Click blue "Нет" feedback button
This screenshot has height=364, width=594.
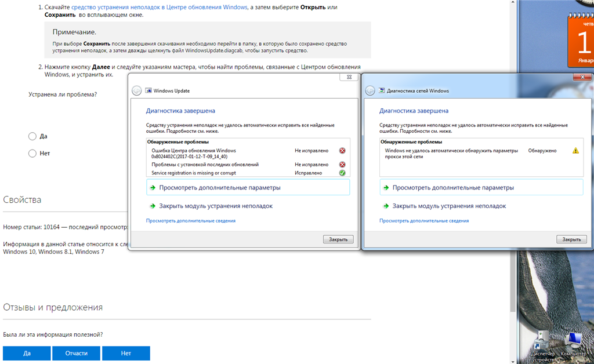pos(126,353)
